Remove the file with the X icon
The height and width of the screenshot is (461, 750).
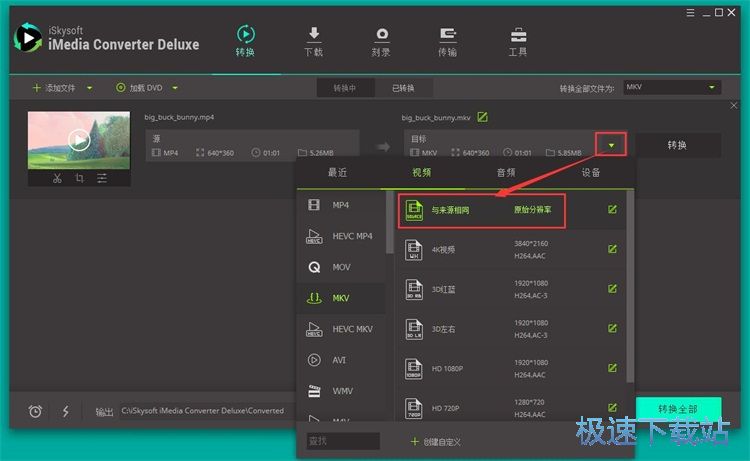tap(734, 105)
